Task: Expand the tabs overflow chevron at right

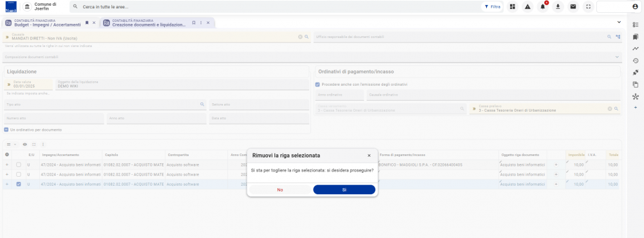Action: (618, 22)
